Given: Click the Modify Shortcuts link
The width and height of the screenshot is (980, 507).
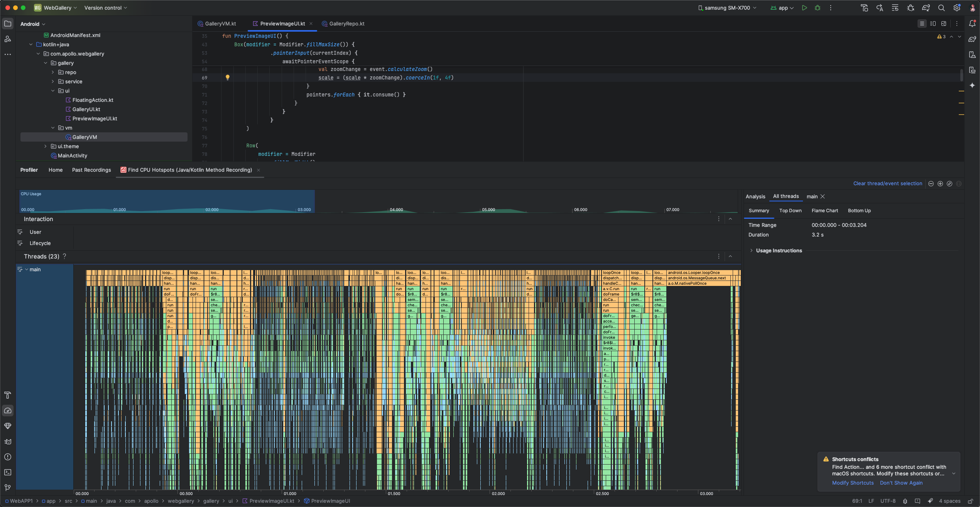Looking at the screenshot, I should pyautogui.click(x=853, y=483).
